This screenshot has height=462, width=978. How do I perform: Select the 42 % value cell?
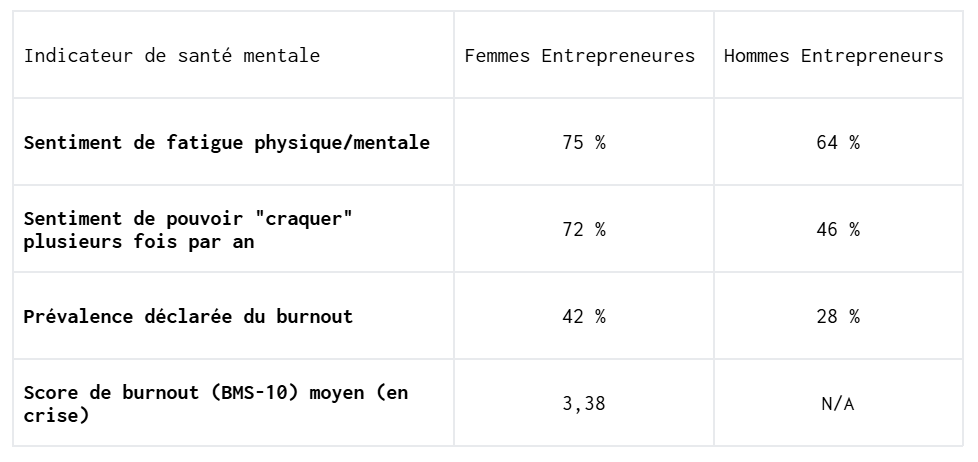584,317
